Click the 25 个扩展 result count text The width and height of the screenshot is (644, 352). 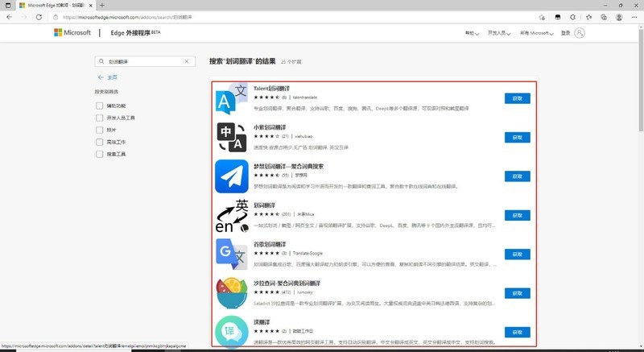[291, 62]
